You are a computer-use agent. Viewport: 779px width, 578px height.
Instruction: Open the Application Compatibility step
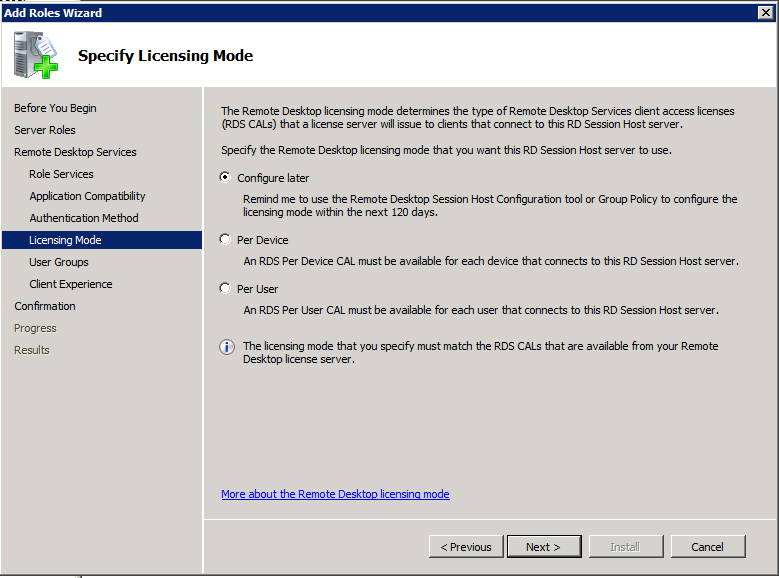click(x=87, y=196)
